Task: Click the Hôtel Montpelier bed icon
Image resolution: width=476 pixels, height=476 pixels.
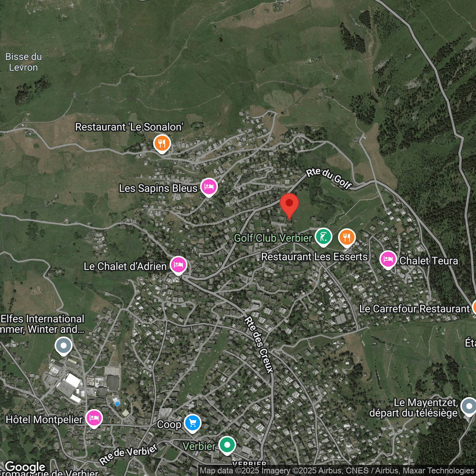Action: click(x=94, y=418)
